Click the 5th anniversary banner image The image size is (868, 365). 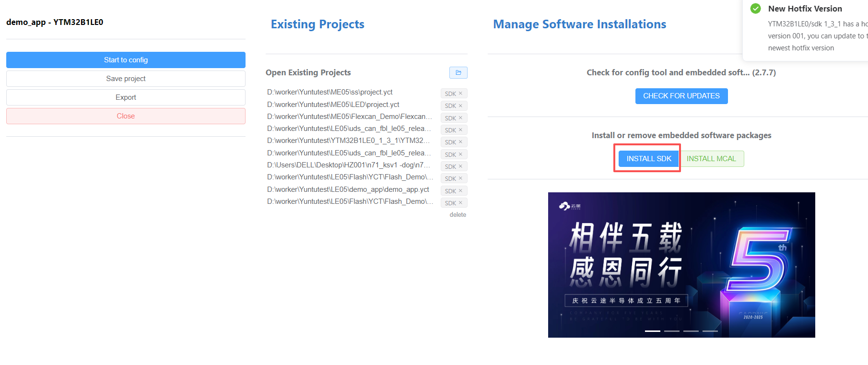coord(681,265)
